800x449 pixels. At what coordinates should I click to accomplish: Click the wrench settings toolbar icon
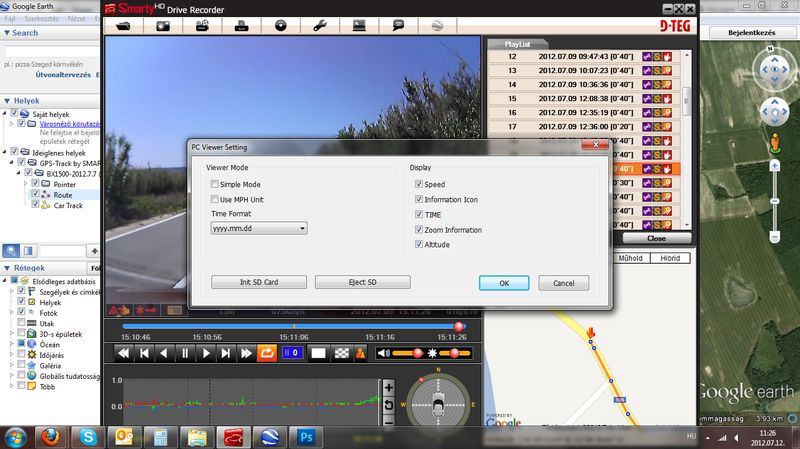click(319, 25)
